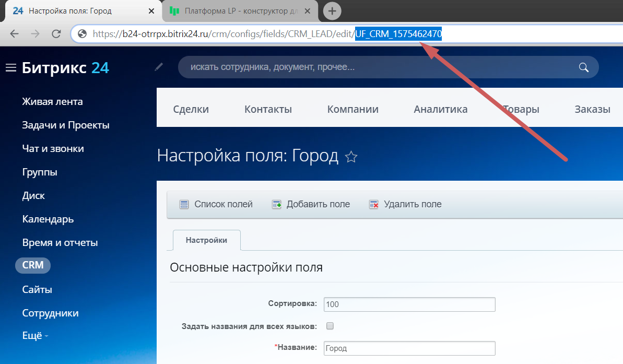
Task: Enable Задать названия для всех языков checkbox
Action: pyautogui.click(x=330, y=326)
